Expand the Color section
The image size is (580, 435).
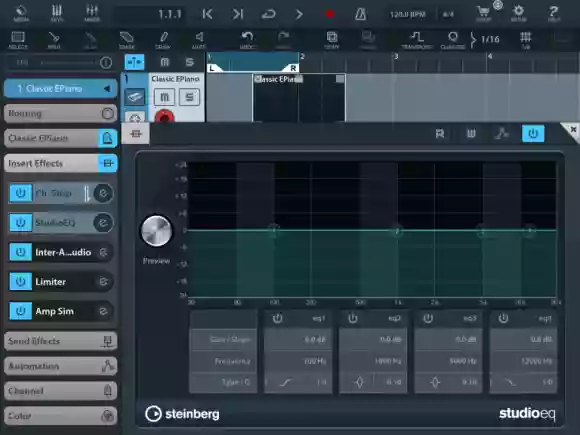pos(60,416)
